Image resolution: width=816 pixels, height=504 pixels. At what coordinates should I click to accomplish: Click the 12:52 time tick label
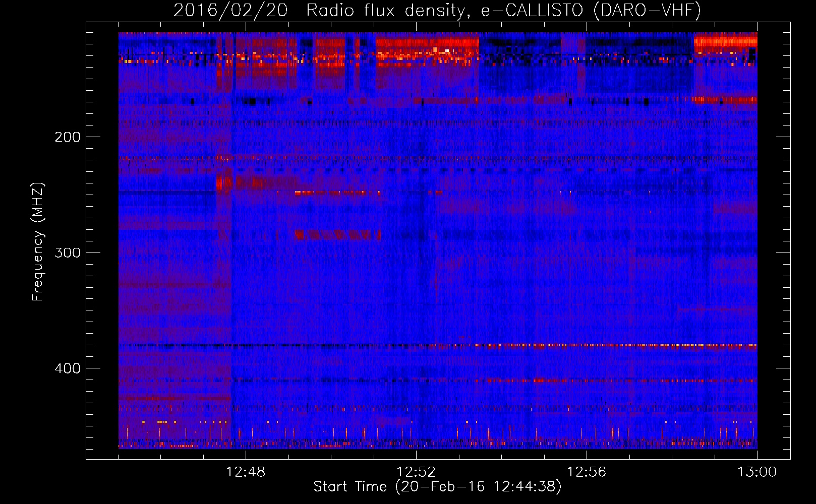[x=416, y=472]
